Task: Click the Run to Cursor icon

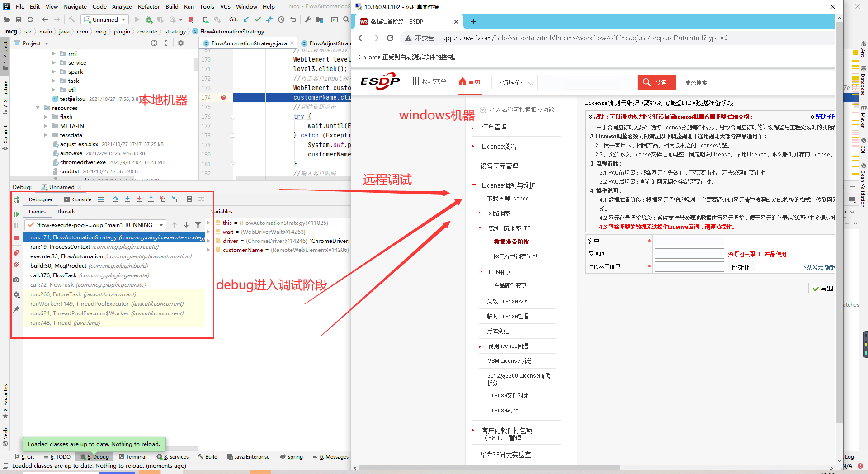Action: (175, 199)
